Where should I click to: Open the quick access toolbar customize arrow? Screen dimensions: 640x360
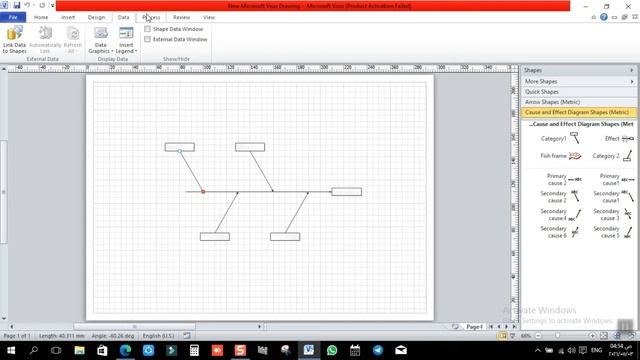tap(52, 5)
